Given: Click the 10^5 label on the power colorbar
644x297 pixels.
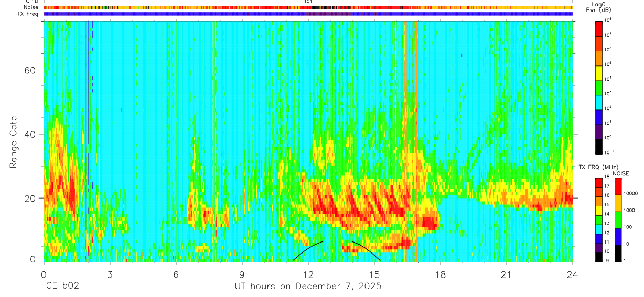Looking at the screenshot, I should [608, 64].
